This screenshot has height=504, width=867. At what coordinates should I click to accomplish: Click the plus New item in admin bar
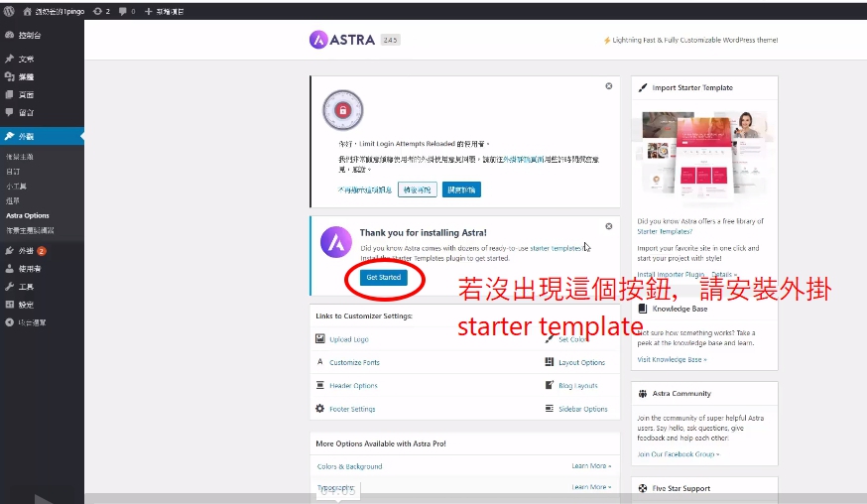pos(165,11)
